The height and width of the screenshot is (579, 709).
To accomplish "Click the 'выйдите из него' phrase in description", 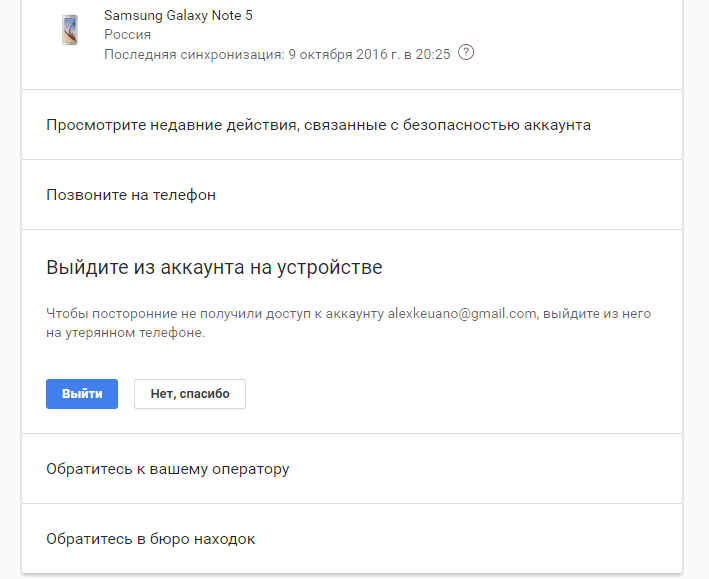I will [x=597, y=313].
